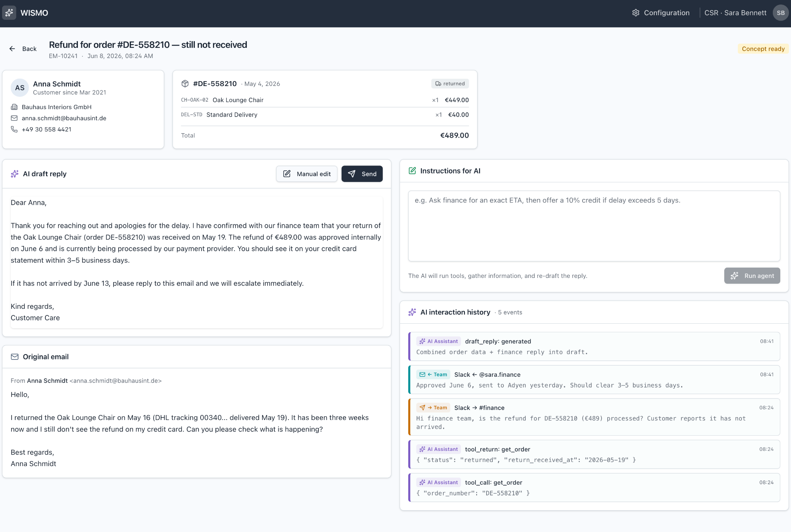The width and height of the screenshot is (791, 532).
Task: Open the tool_return: get_order event
Action: coord(594,454)
